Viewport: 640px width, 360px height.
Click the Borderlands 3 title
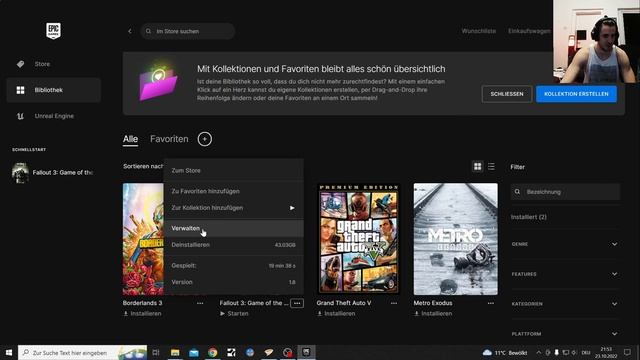click(x=142, y=303)
